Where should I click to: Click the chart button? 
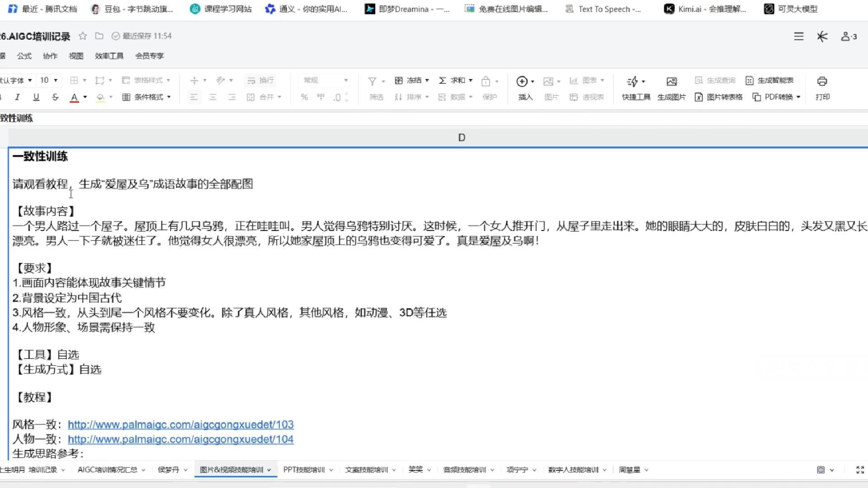[586, 80]
